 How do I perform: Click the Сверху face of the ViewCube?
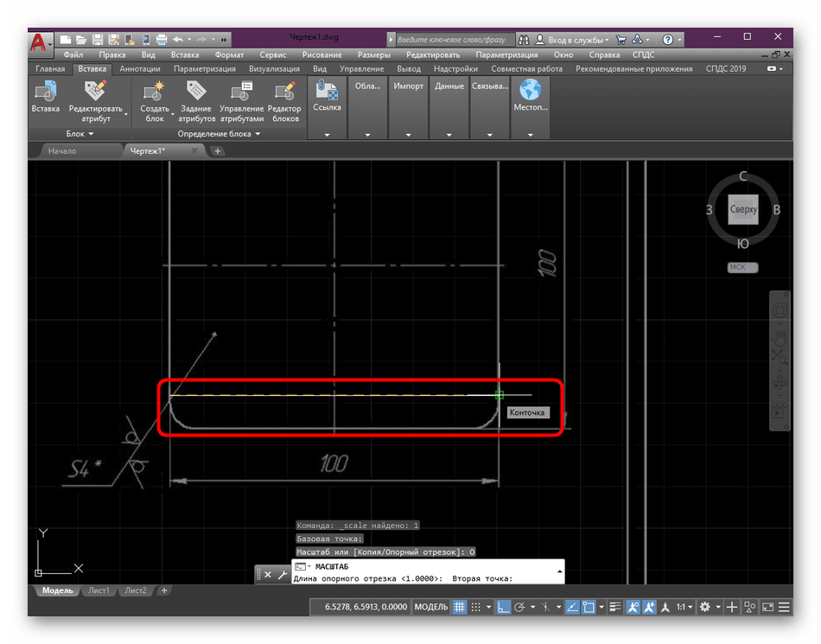click(743, 209)
